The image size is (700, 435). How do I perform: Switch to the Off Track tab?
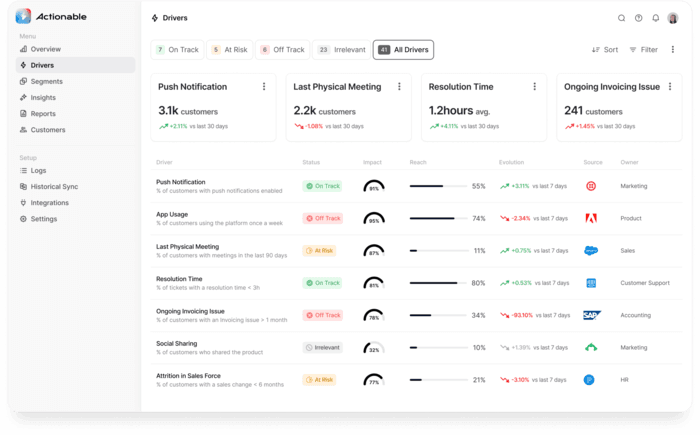(283, 50)
